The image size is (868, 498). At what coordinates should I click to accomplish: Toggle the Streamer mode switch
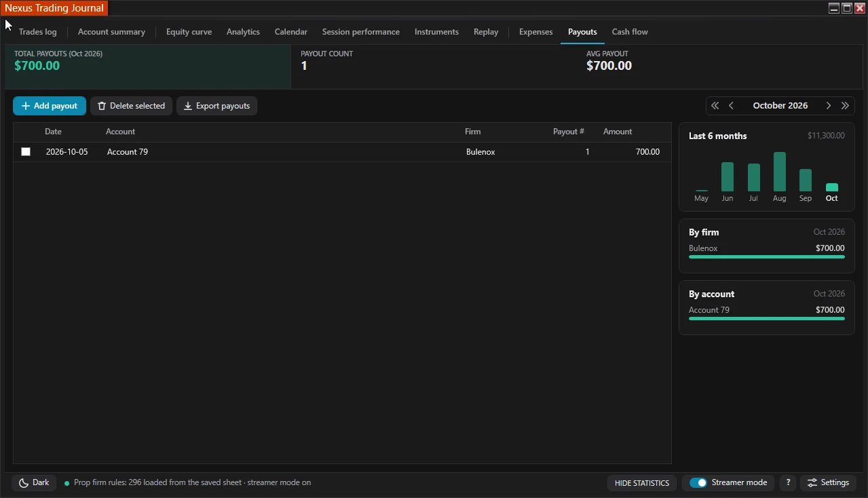tap(698, 483)
